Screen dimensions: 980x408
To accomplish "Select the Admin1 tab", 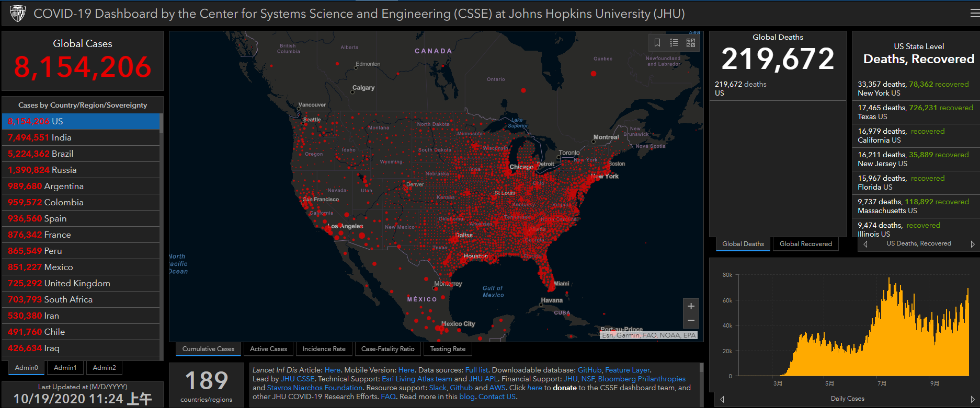I will point(65,368).
